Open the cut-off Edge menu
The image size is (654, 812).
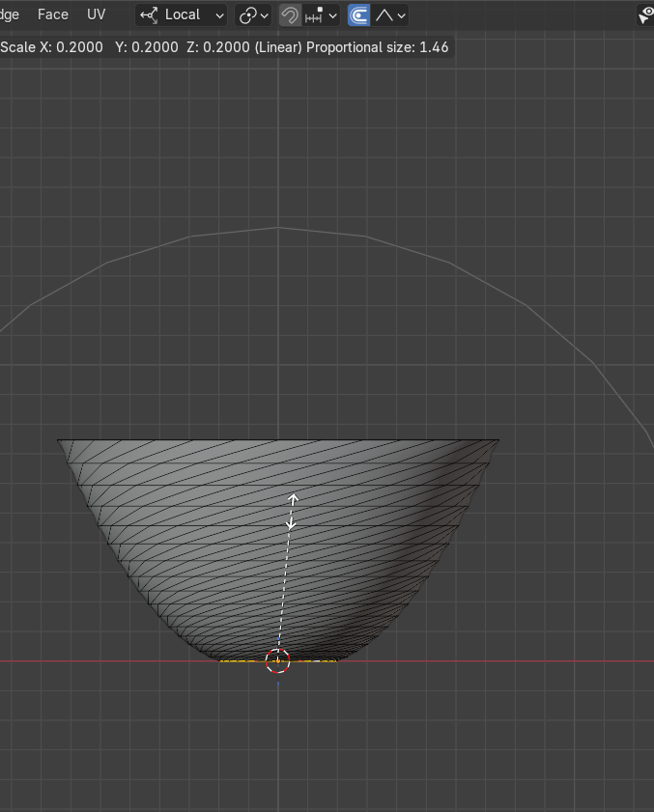10,14
